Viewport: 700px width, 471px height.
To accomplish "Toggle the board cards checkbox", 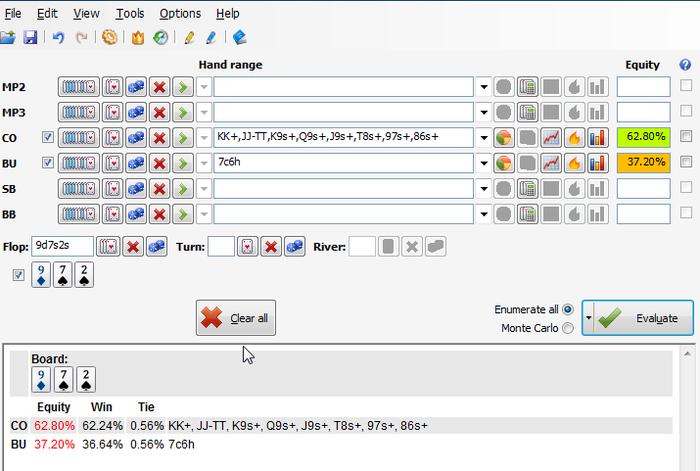I will (x=18, y=275).
